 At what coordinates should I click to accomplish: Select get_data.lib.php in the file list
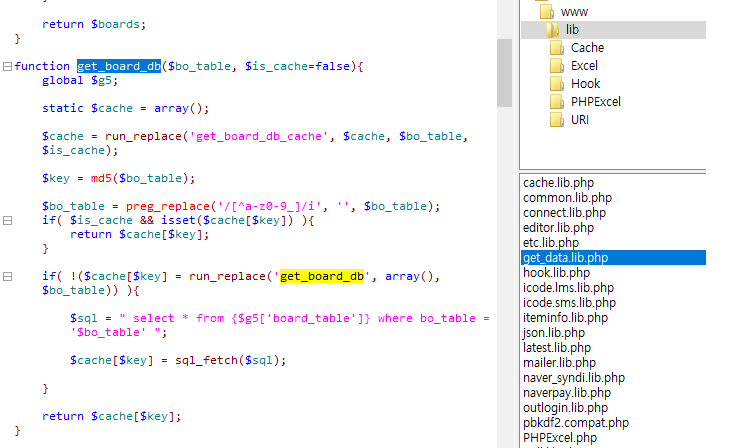click(x=565, y=258)
